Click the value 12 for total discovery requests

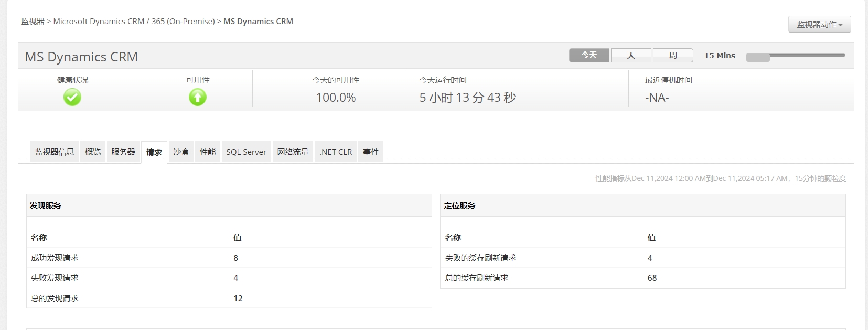(x=238, y=299)
